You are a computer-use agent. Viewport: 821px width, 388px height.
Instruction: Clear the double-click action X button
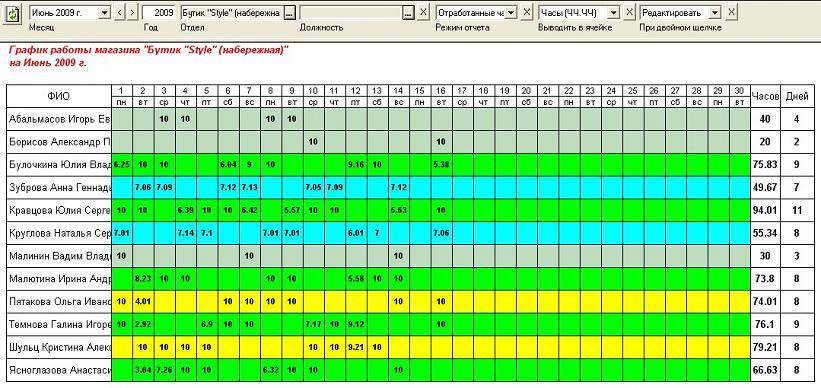tap(731, 13)
